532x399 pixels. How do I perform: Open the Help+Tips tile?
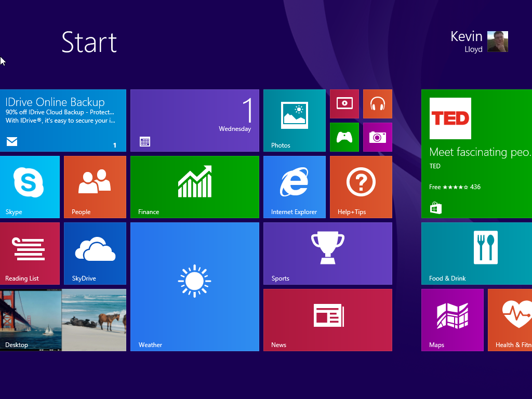[x=361, y=187]
